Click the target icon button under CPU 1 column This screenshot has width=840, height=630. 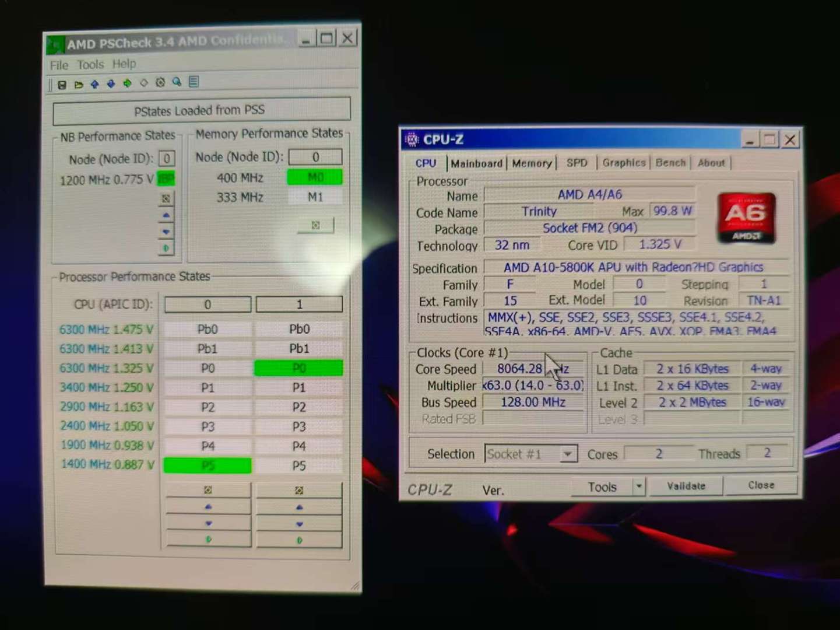pyautogui.click(x=299, y=491)
